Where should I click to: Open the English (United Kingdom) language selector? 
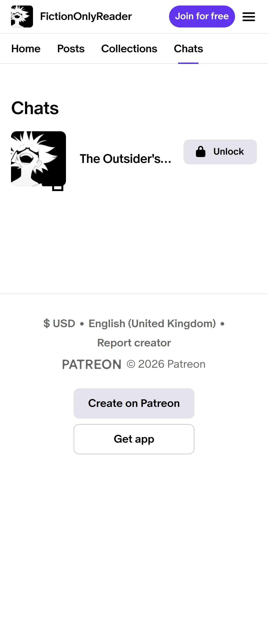[152, 323]
